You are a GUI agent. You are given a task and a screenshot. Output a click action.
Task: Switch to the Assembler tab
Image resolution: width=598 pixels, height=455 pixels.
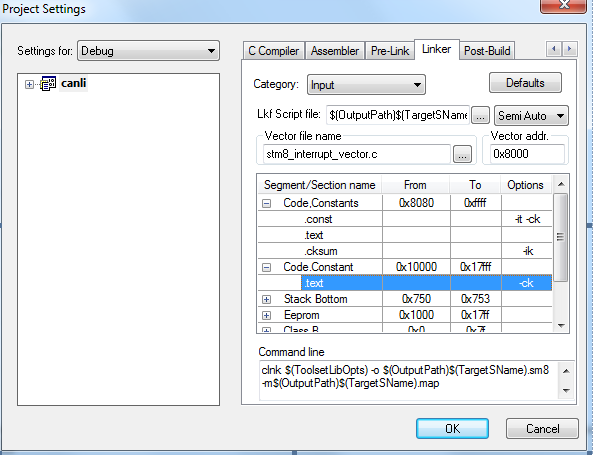coord(334,51)
